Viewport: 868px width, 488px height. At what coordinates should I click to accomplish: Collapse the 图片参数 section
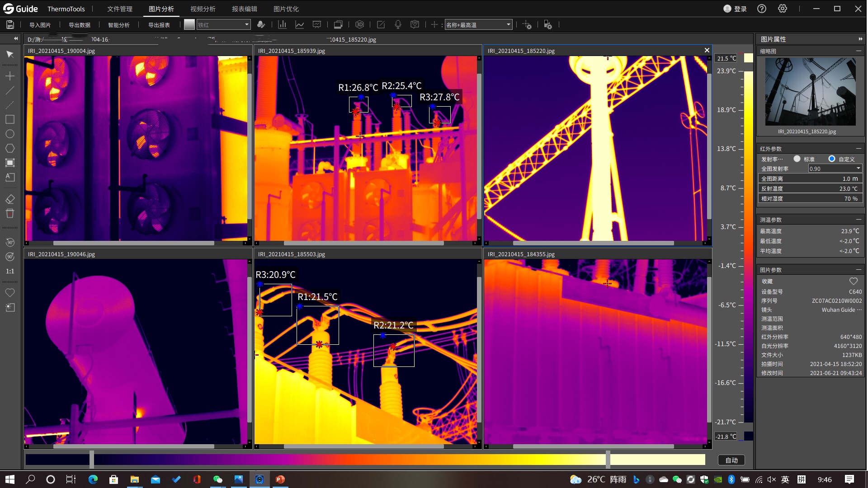coord(858,270)
